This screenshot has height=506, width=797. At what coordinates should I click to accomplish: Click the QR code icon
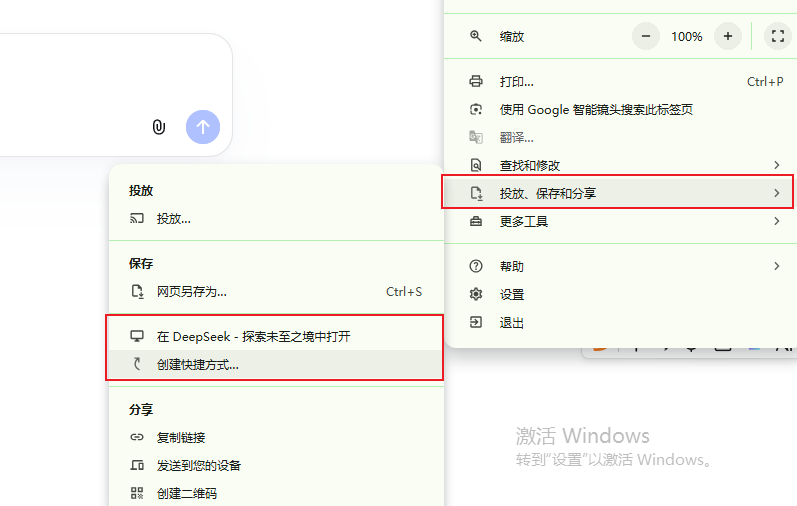click(137, 493)
